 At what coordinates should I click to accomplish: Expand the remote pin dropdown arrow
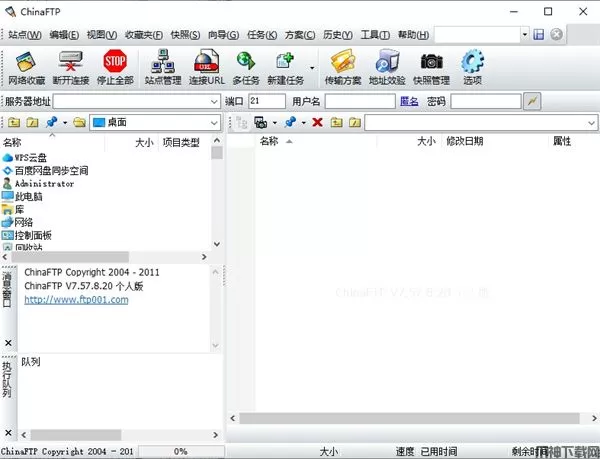coord(303,123)
